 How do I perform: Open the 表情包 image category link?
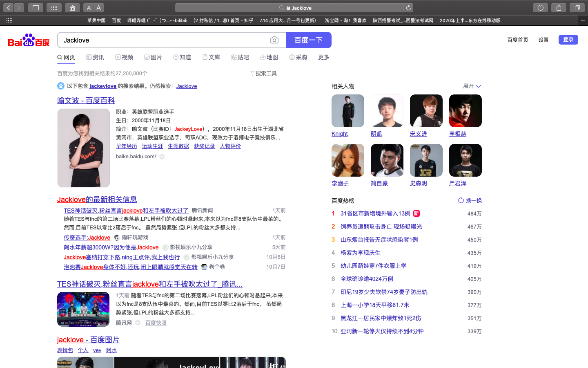pos(65,350)
